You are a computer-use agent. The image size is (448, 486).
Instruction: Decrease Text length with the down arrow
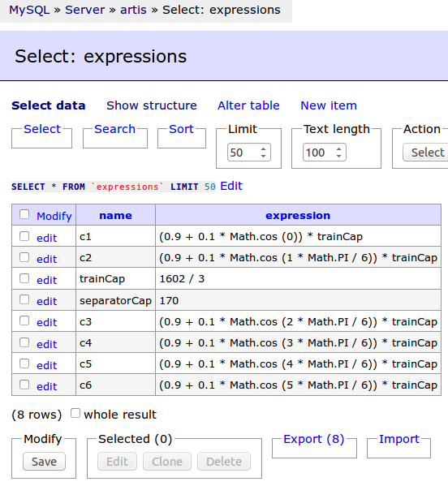(339, 156)
